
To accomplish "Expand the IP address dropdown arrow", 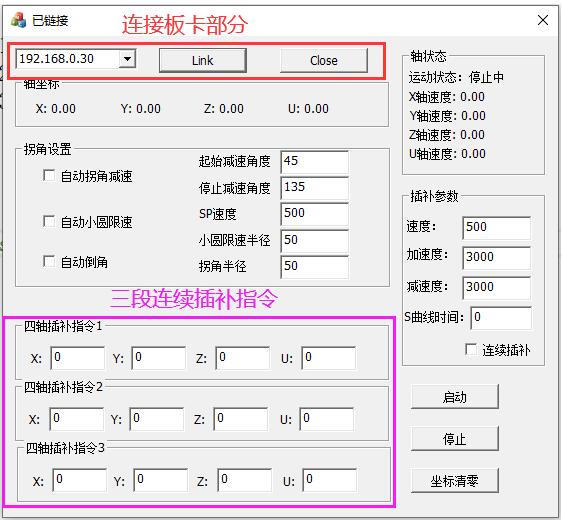I will (x=127, y=58).
